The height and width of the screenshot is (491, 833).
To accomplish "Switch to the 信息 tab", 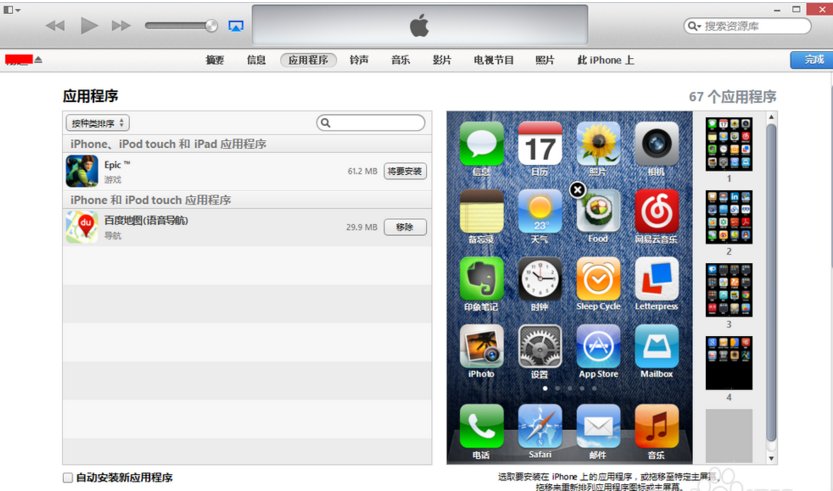I will [256, 60].
